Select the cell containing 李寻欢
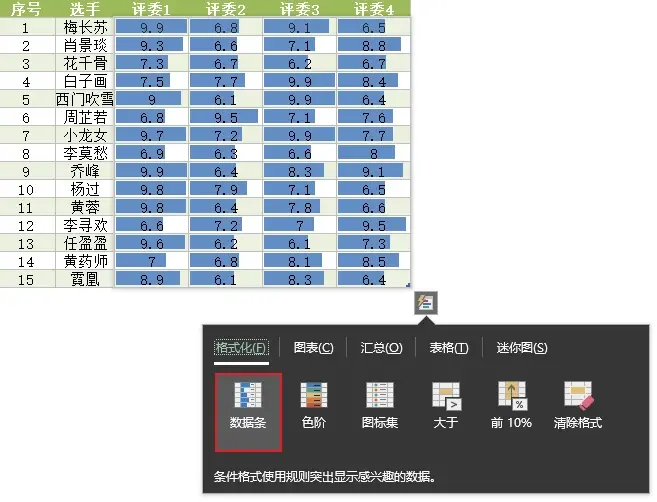This screenshot has width=657, height=502. (x=85, y=225)
